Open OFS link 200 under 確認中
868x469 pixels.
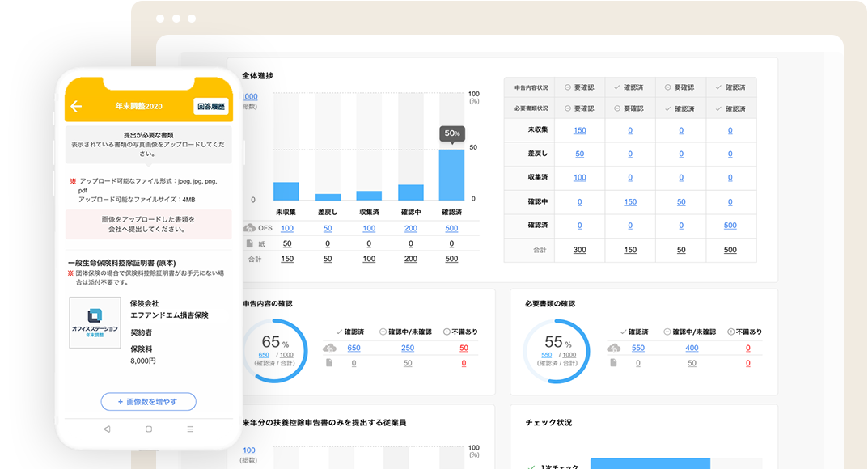[x=411, y=228]
